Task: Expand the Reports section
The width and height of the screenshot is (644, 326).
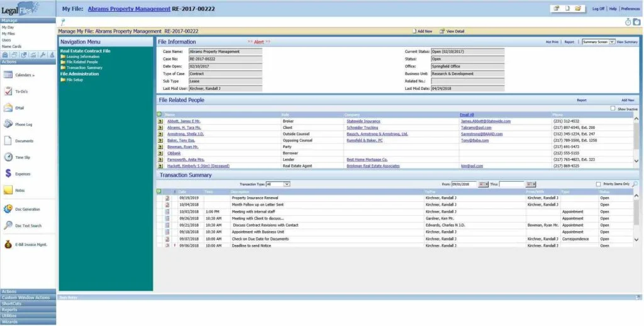Action: (x=28, y=310)
